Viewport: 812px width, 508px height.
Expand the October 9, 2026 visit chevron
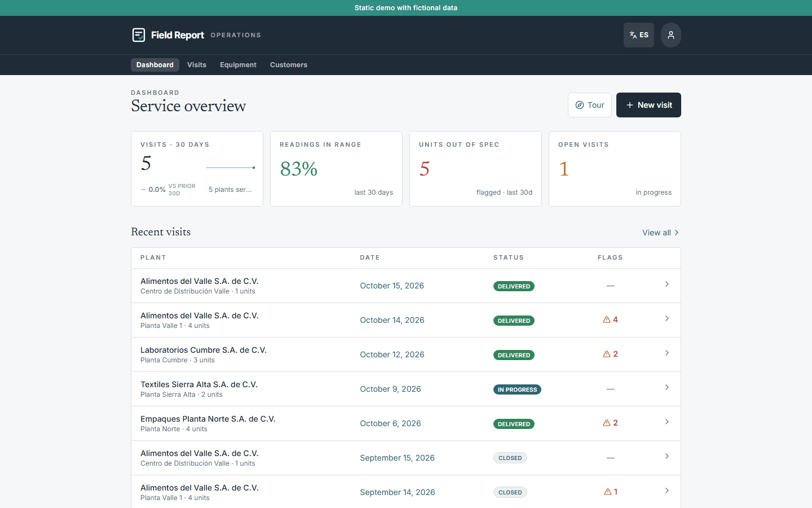667,387
